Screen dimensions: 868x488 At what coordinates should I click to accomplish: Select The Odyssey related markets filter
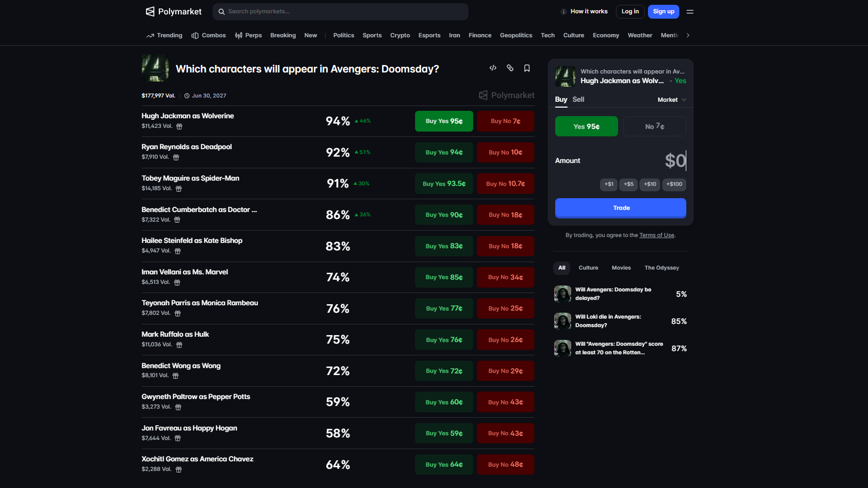[x=662, y=268]
